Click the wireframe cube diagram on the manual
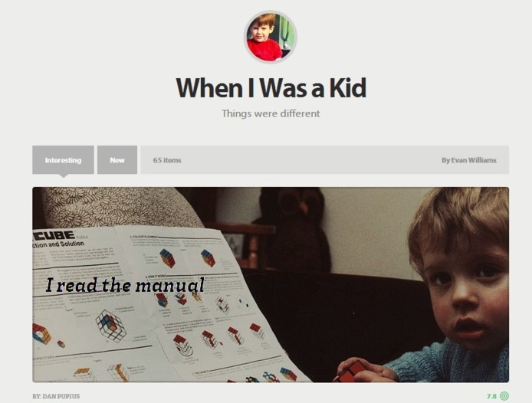This screenshot has height=403, width=532. tap(111, 325)
